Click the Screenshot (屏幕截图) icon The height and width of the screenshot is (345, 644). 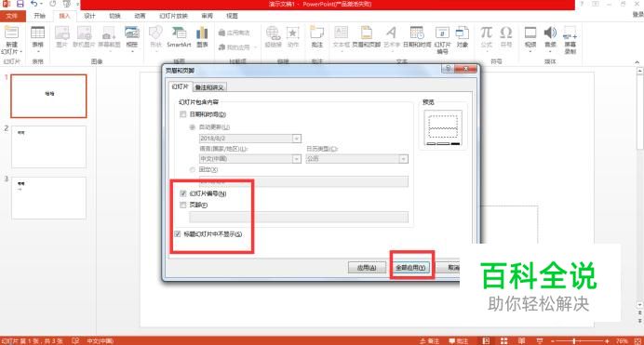coord(109,33)
